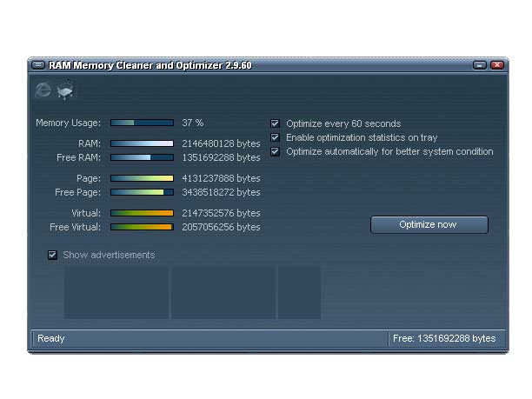Click the Virtual total progress bar
The width and height of the screenshot is (532, 399).
[142, 213]
